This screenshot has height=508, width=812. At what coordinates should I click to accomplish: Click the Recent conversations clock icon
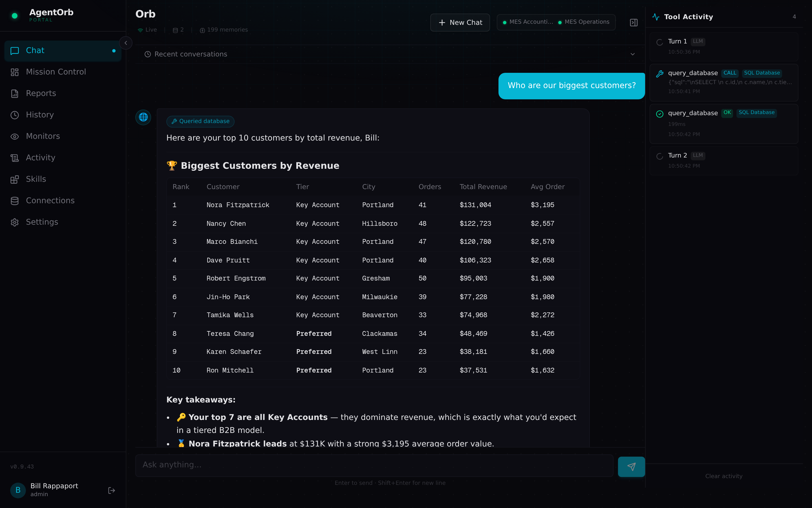[148, 54]
